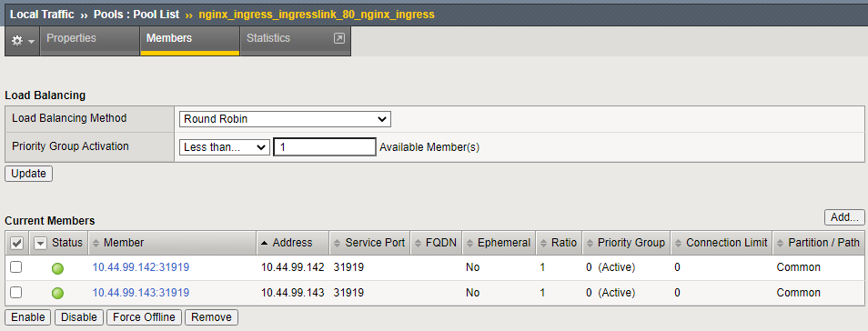Click address cell 10.44.99.143
Viewport: 868px width, 331px height.
point(292,292)
